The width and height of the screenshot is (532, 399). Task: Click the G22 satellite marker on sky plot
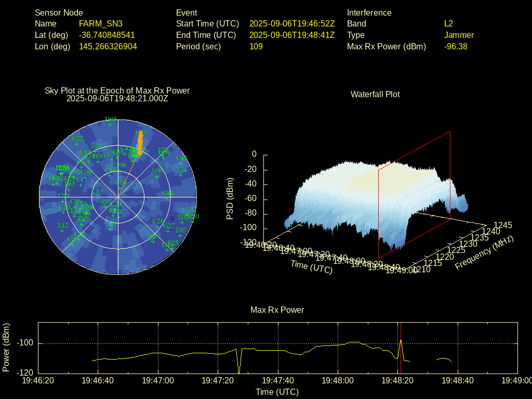coord(77,144)
